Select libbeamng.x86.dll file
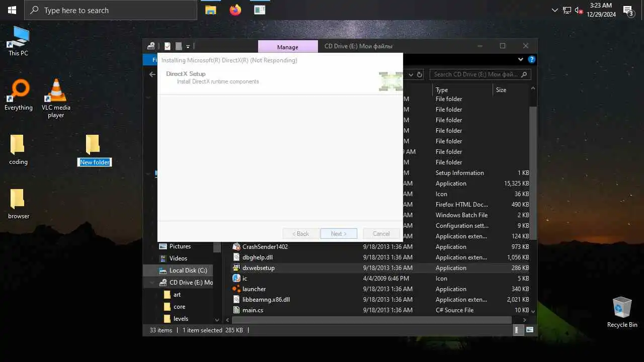Screen dimensions: 644x362 tap(266, 300)
